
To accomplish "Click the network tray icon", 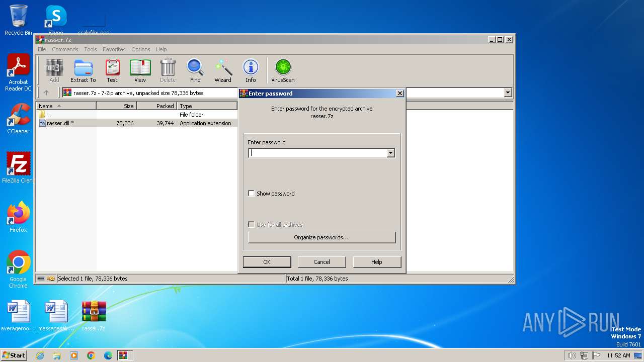I will [x=584, y=355].
